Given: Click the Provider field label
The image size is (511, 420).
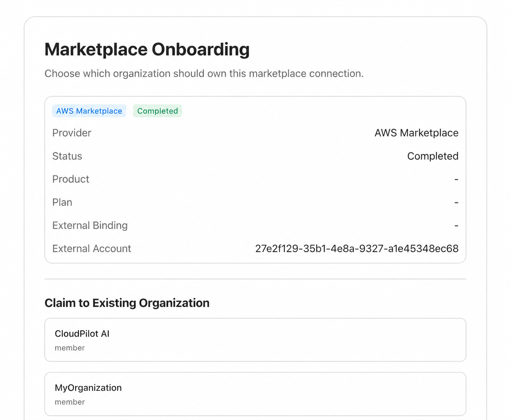Looking at the screenshot, I should pos(72,133).
